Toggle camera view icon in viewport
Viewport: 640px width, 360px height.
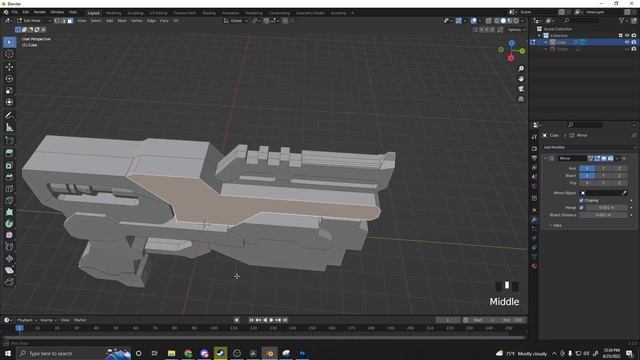point(521,89)
